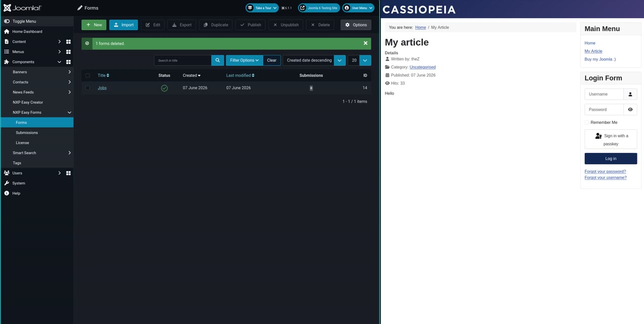Click the Unpublish toolbar button
Viewport: 644px width, 324px height.
coord(285,25)
